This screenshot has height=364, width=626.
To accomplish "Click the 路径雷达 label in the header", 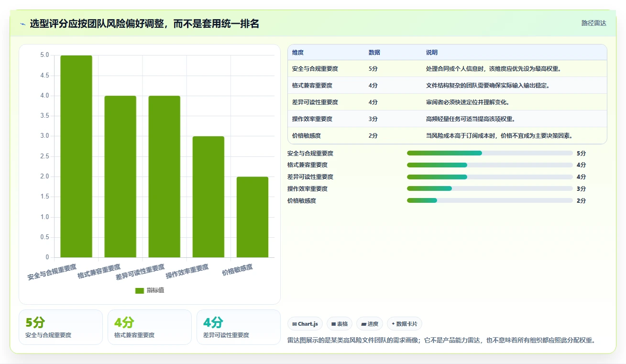I will coord(593,23).
